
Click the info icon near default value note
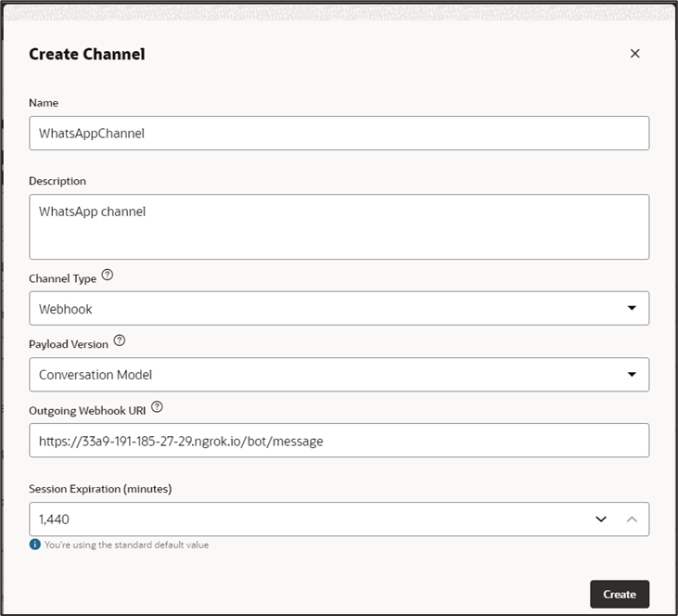pos(35,545)
